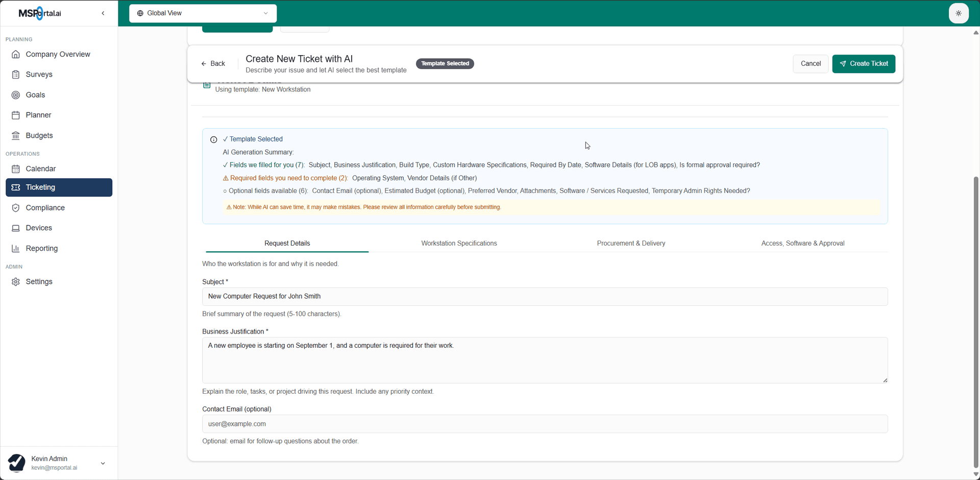The width and height of the screenshot is (980, 480).
Task: Click the Budgets bank icon
Action: pyautogui.click(x=16, y=136)
